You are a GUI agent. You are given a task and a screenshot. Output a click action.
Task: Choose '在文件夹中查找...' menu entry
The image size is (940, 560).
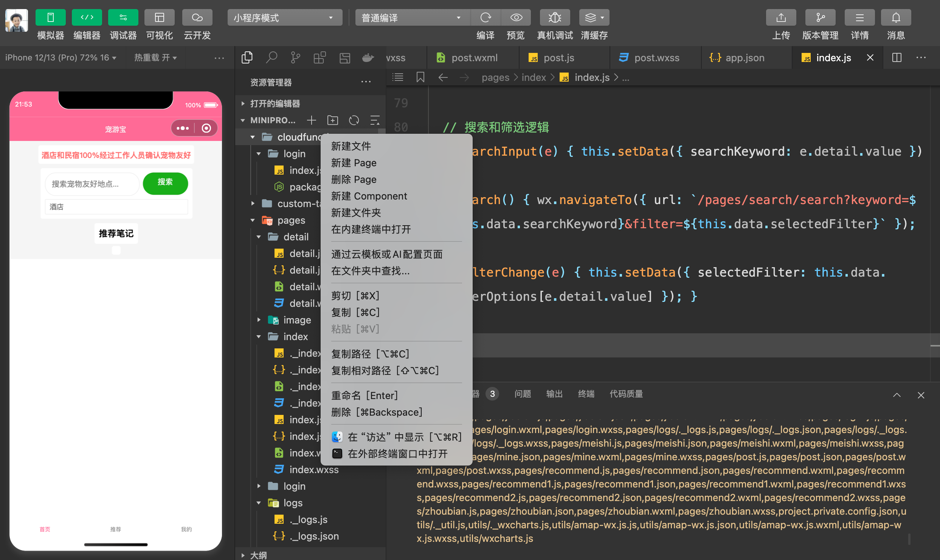[370, 271]
